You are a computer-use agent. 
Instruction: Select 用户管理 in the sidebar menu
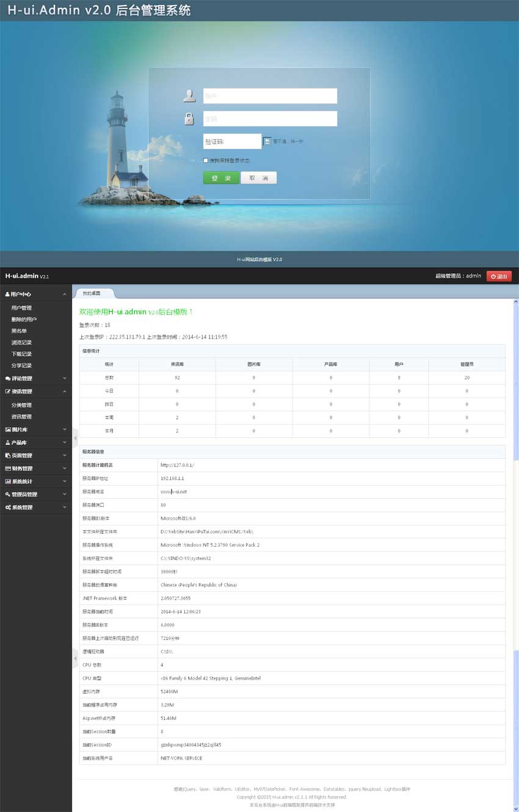point(21,308)
